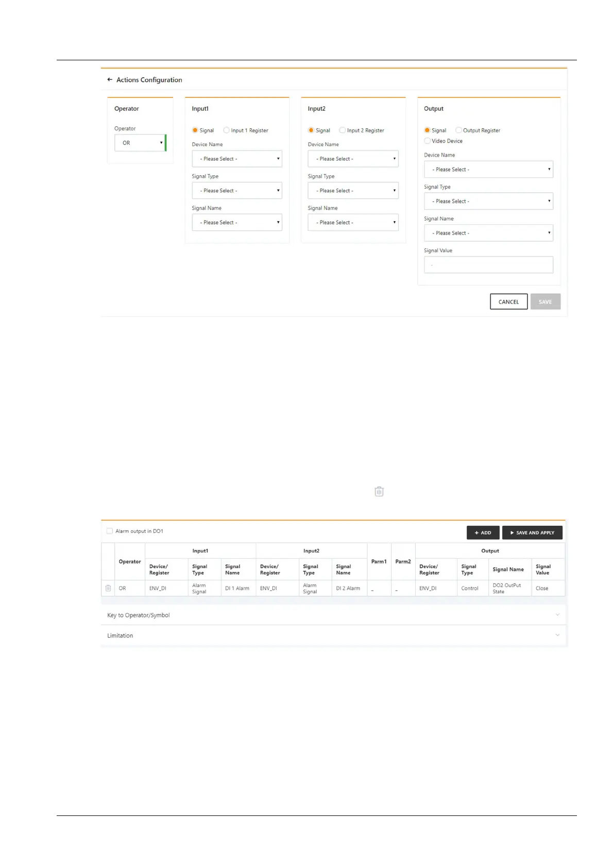The width and height of the screenshot is (613, 868).
Task: Select Signal radio in Input2
Action: (311, 130)
